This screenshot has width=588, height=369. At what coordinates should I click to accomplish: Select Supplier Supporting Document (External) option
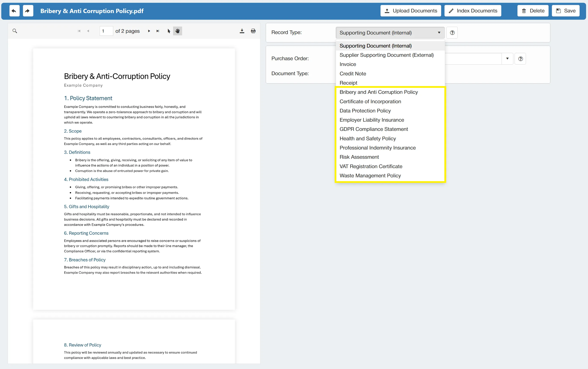coord(390,55)
